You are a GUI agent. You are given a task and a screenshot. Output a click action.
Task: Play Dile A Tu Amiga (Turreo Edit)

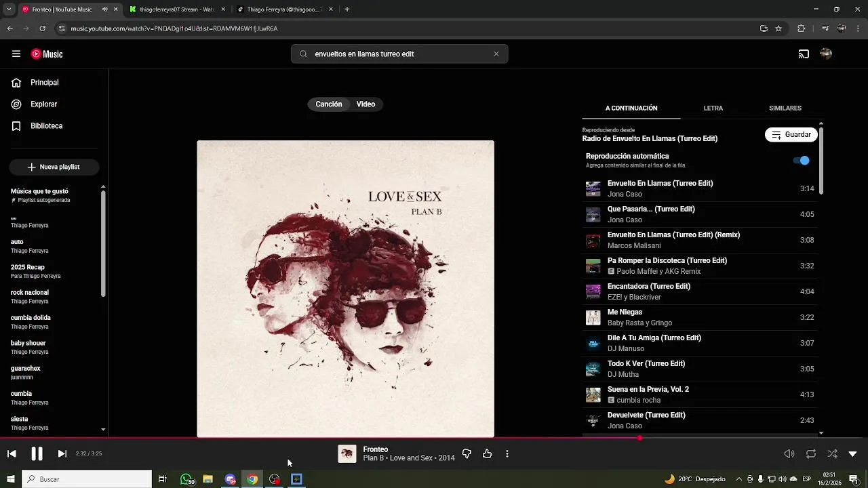pos(700,343)
